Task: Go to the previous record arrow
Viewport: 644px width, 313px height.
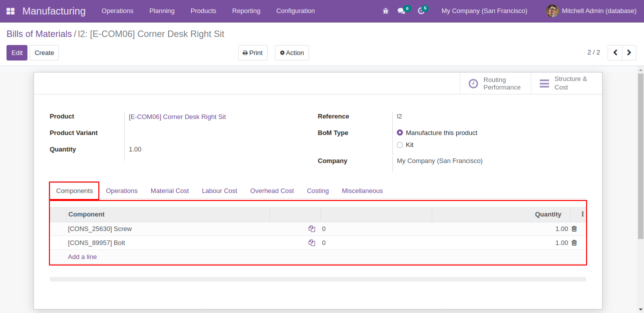Action: point(615,52)
